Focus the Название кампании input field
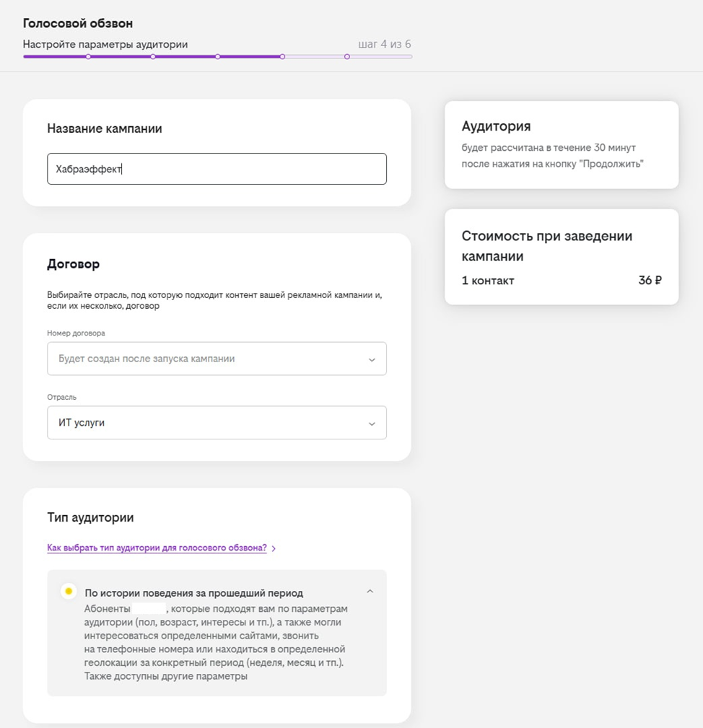The image size is (703, 728). click(217, 169)
